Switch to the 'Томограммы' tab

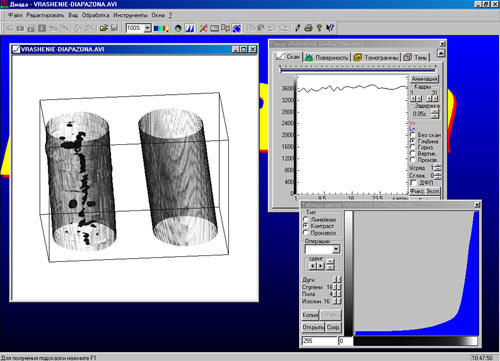click(x=376, y=58)
